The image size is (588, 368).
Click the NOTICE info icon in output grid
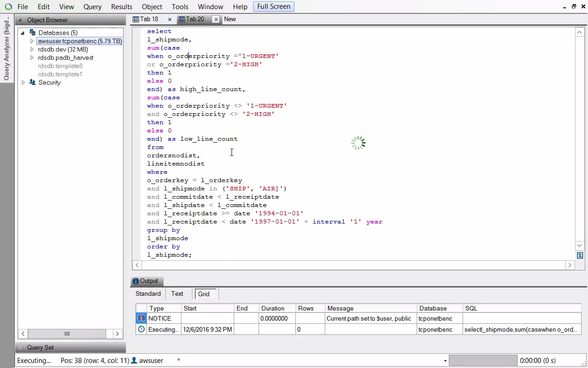coord(141,318)
